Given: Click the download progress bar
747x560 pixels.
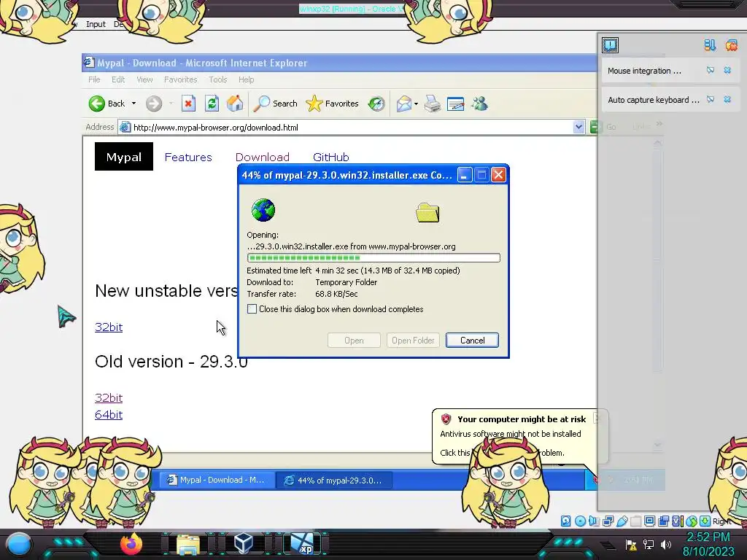Looking at the screenshot, I should coord(373,257).
